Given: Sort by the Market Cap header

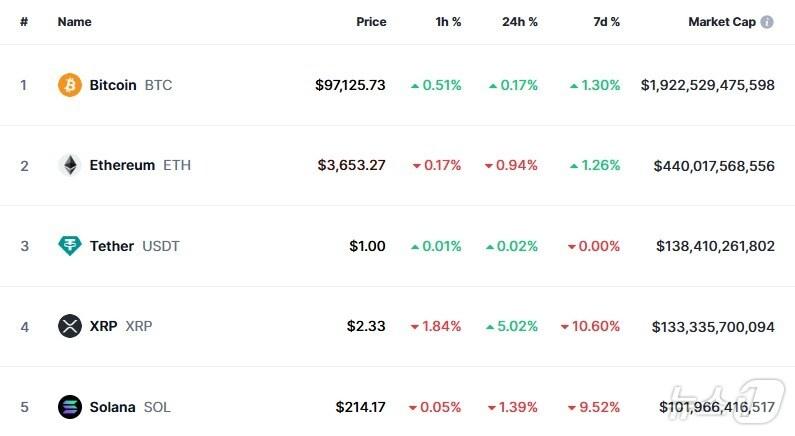Looking at the screenshot, I should click(x=721, y=22).
